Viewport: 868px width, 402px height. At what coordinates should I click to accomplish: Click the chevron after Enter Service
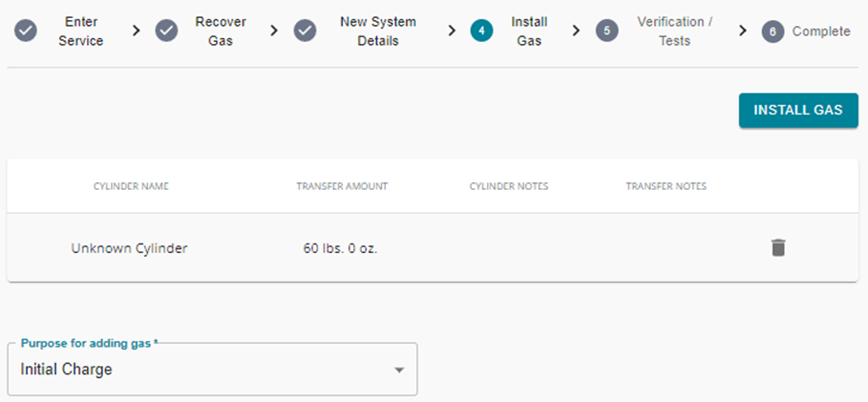coord(137,31)
